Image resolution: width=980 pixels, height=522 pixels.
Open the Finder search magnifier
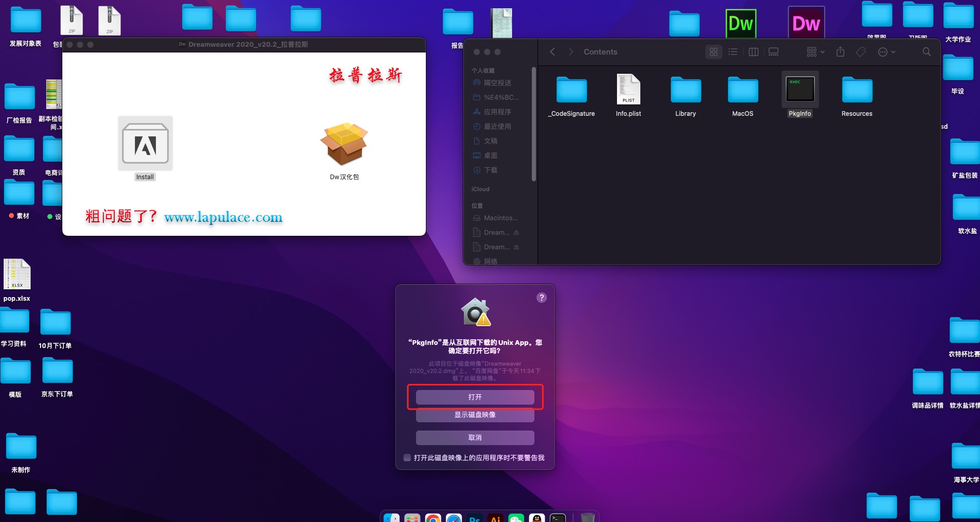(927, 52)
